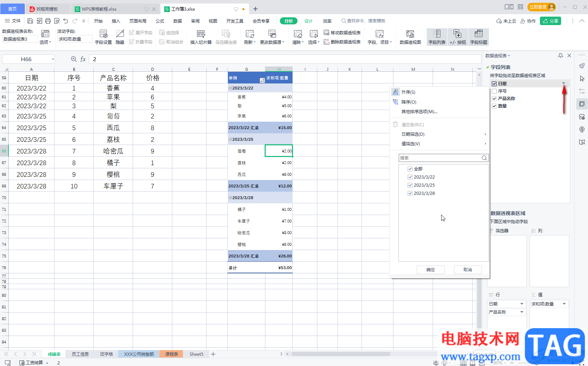Click the search magnifier in filter box
The image size is (588, 366).
tap(484, 158)
